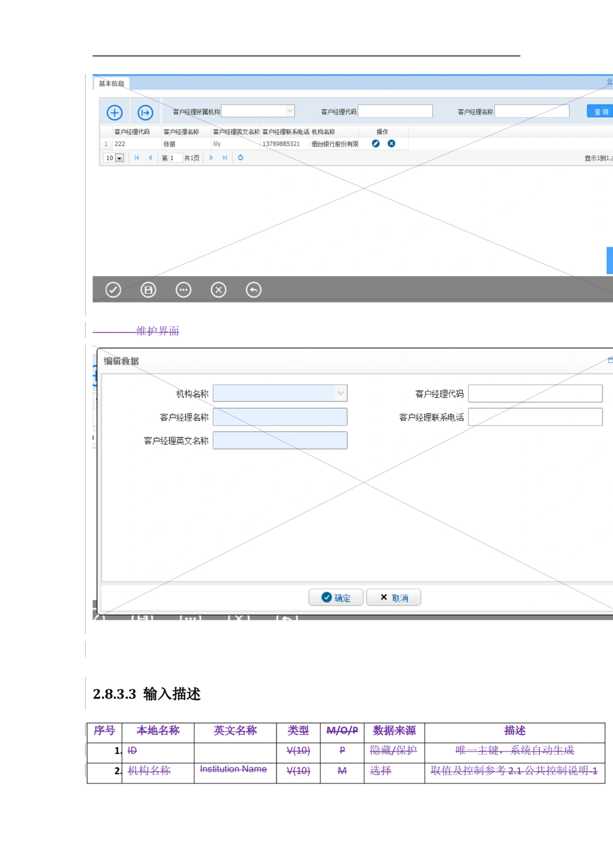Screen dimensions: 613x868
Task: Click the save disk icon in bottom bar
Action: click(x=148, y=290)
